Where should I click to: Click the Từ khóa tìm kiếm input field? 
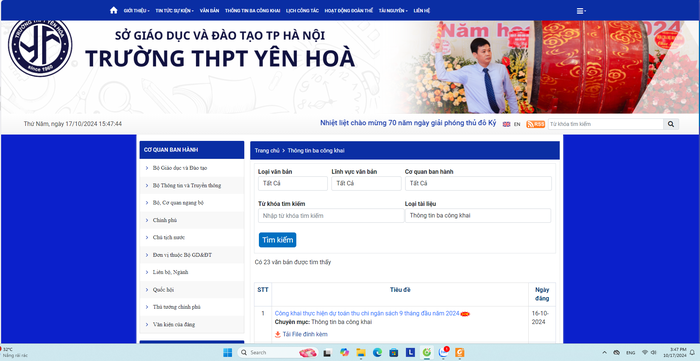331,216
